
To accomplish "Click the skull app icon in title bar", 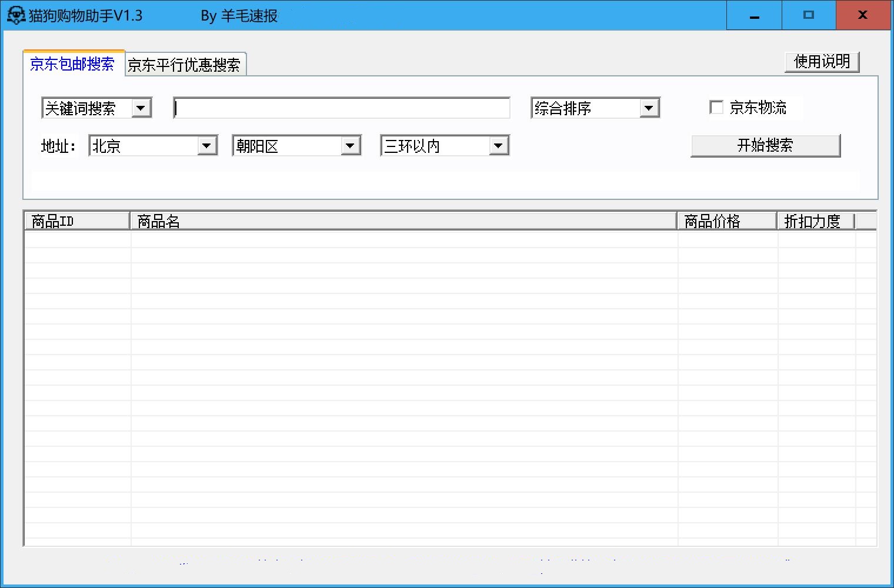I will click(15, 16).
